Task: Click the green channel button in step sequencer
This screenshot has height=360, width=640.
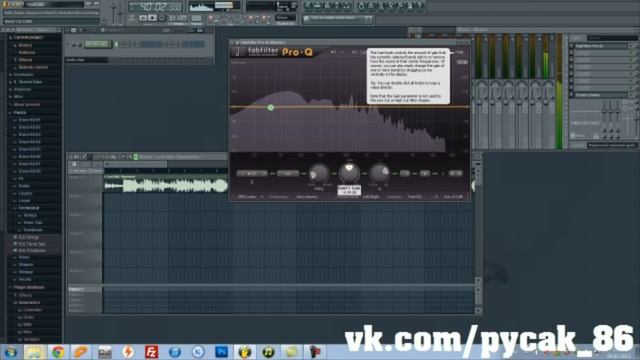Action: (98, 44)
